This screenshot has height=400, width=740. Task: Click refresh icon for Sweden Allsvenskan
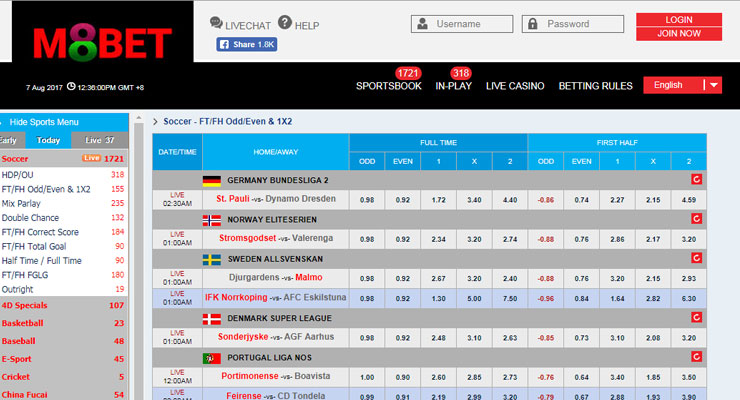pos(725,259)
